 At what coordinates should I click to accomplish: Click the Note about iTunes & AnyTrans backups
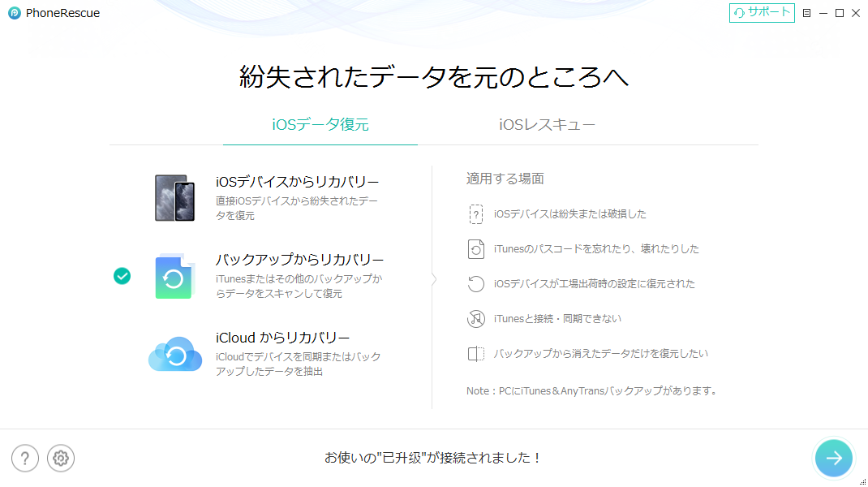[591, 390]
